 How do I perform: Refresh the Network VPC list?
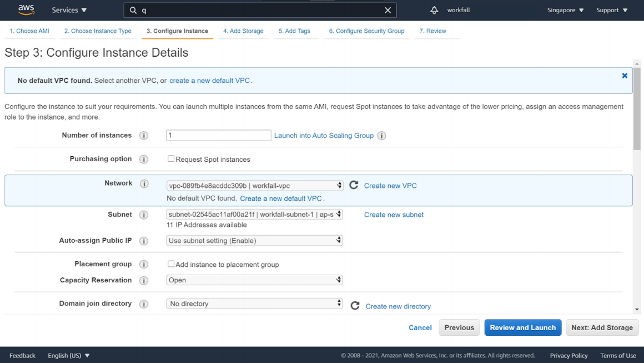click(354, 185)
